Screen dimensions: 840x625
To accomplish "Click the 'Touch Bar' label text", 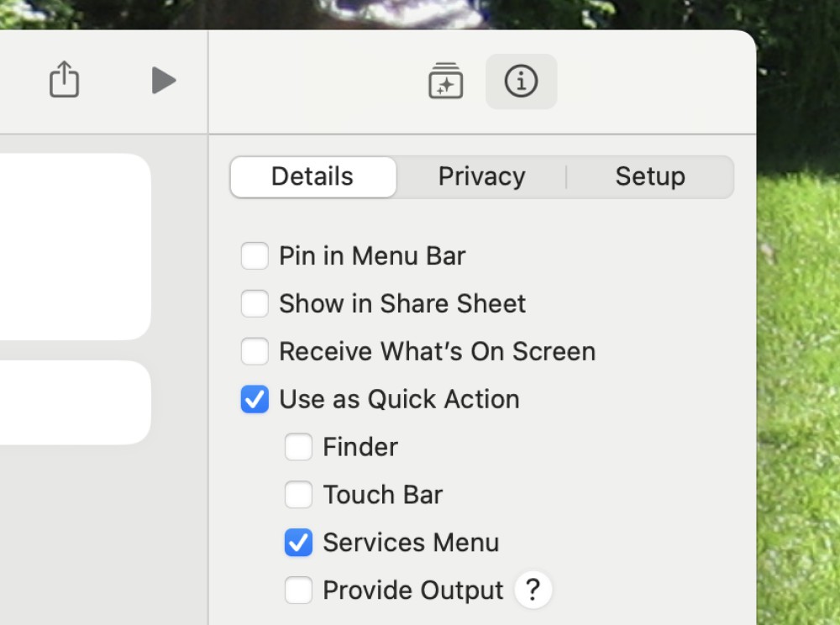I will (383, 495).
